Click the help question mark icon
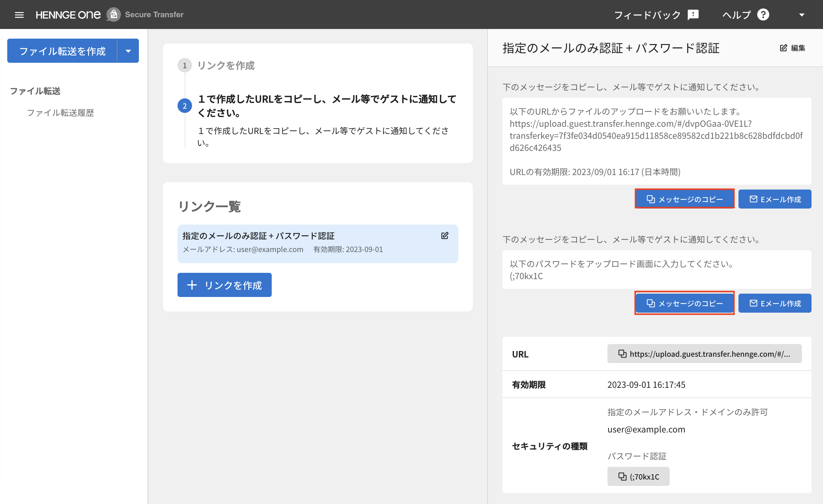This screenshot has height=504, width=823. [x=763, y=15]
